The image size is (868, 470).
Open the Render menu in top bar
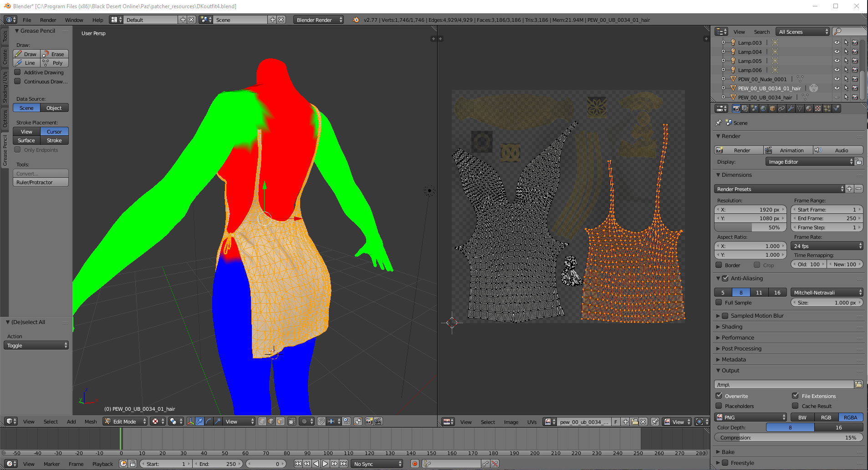[x=48, y=20]
